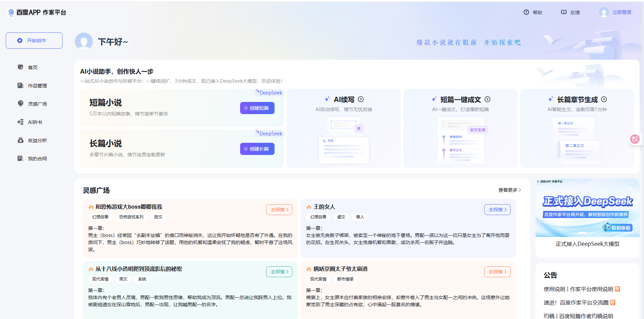This screenshot has height=319, width=644.
Task: Click the large profile avatar beside 下午好
Action: tap(84, 42)
